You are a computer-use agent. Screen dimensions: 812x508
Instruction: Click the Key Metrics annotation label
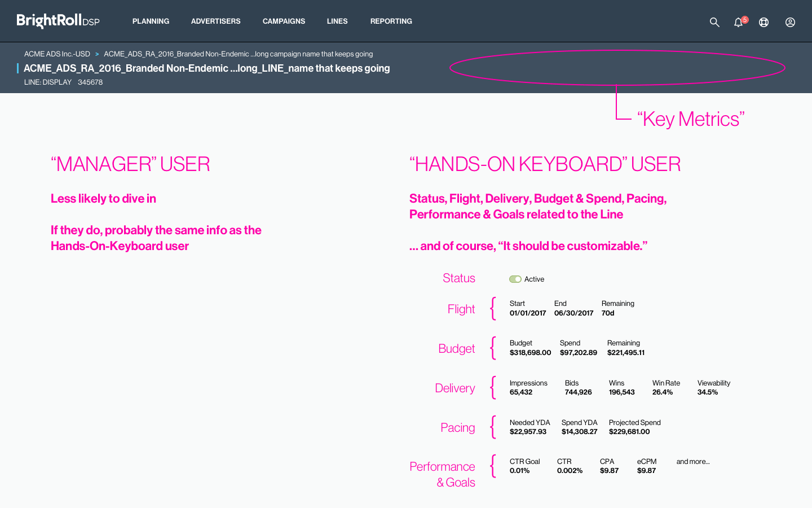coord(691,119)
